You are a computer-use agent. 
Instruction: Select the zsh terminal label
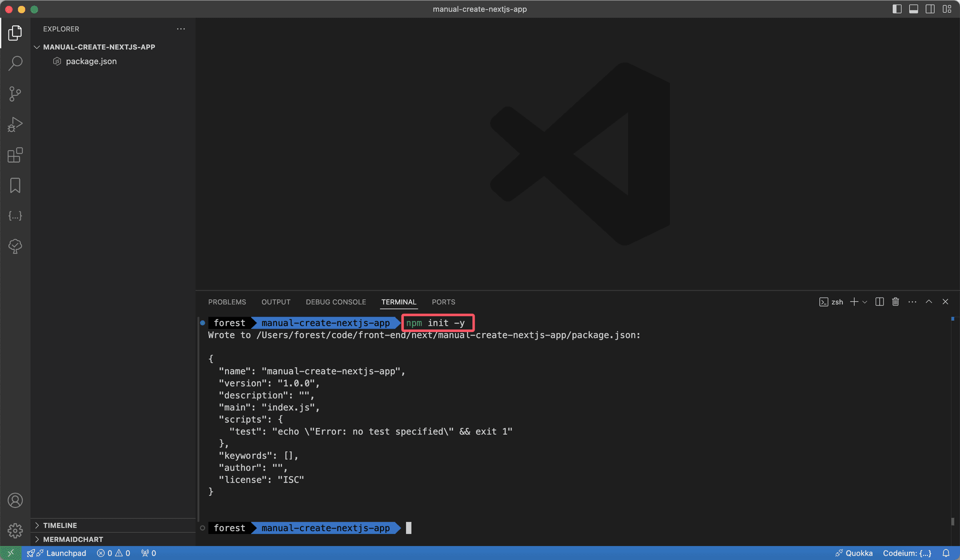click(831, 302)
